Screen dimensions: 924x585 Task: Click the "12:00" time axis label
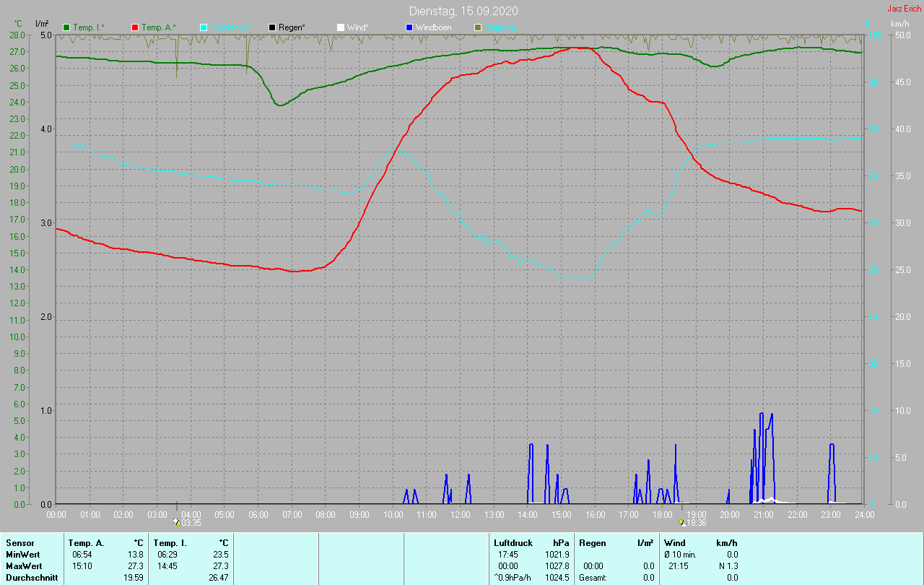pyautogui.click(x=461, y=515)
